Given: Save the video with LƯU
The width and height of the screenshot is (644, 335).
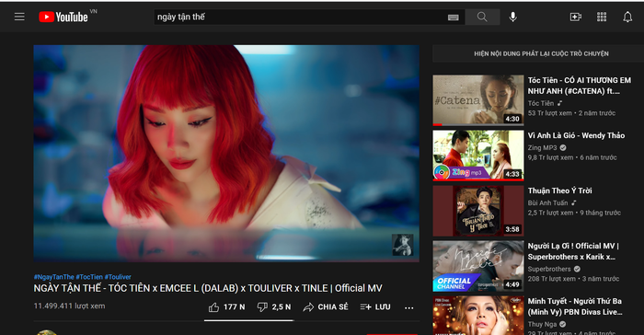Looking at the screenshot, I should coord(375,307).
